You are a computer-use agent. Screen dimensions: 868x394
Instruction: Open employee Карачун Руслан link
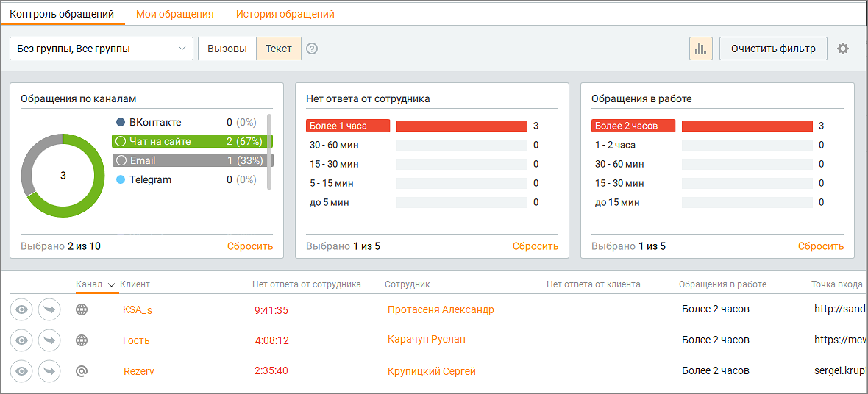click(x=427, y=339)
